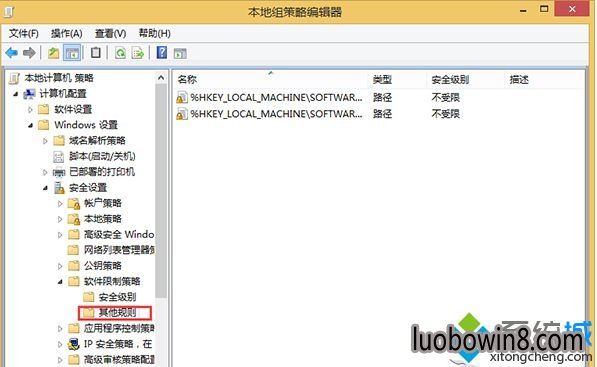Click the Back arrow toolbar icon
The image size is (597, 367).
[x=12, y=53]
